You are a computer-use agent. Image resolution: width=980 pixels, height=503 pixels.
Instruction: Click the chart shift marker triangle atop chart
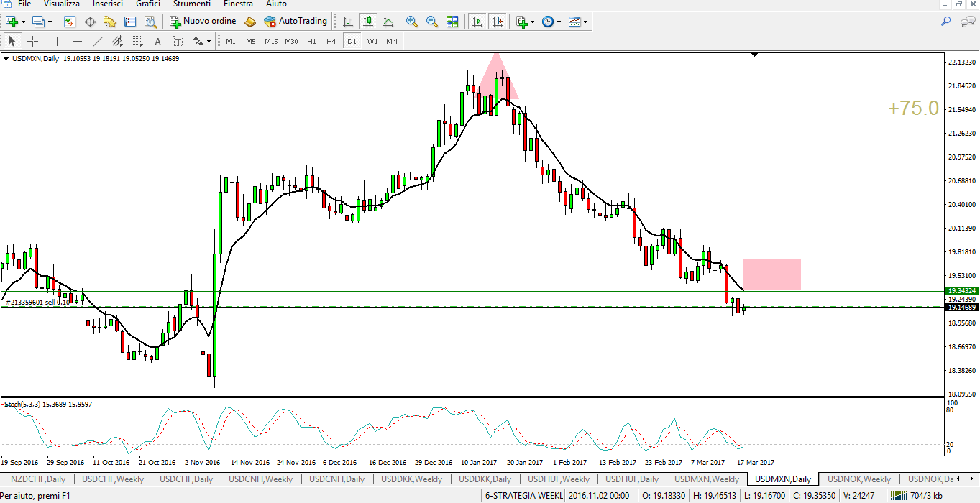[x=754, y=55]
